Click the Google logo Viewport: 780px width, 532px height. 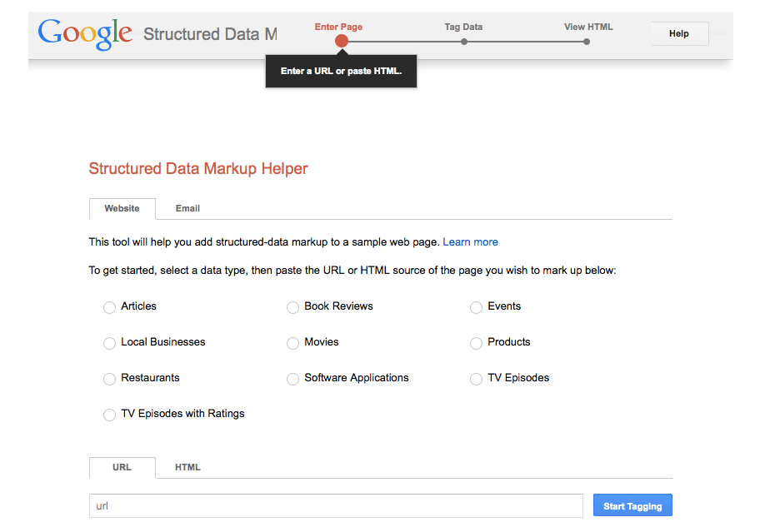(85, 34)
